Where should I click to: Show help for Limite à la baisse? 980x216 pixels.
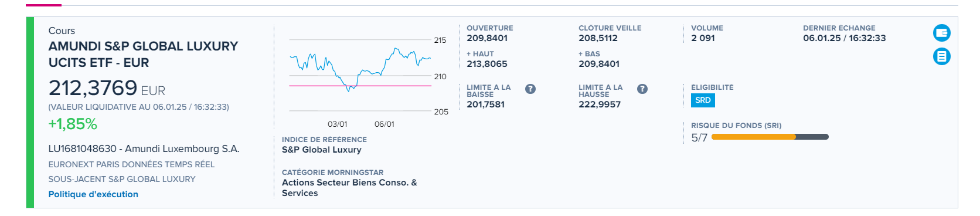tap(530, 89)
